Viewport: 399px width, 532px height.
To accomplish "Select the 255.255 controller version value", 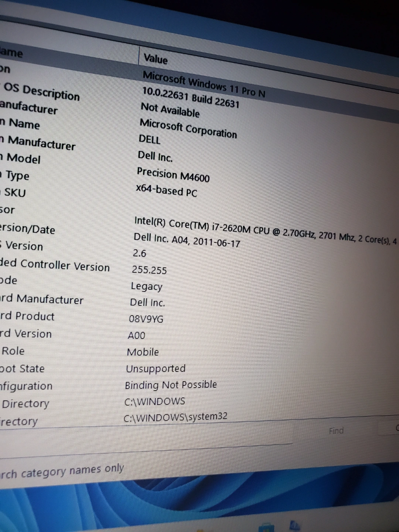I will [x=149, y=270].
